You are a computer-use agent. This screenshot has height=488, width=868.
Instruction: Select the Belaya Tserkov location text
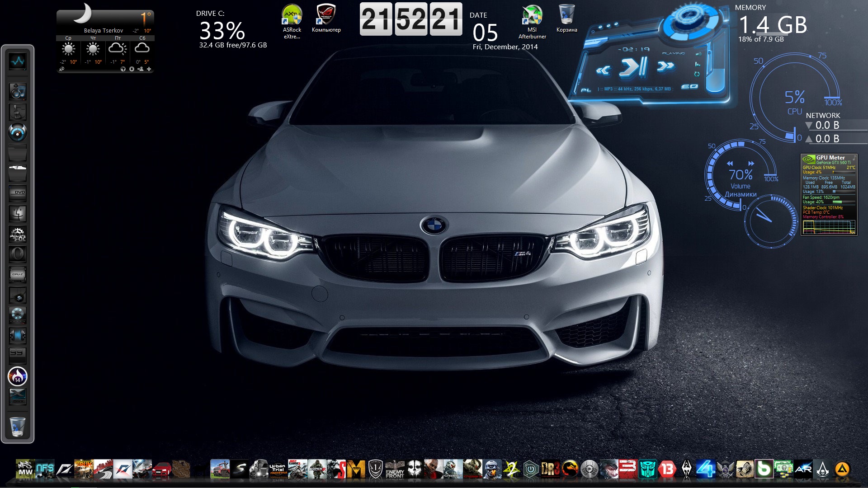[103, 31]
